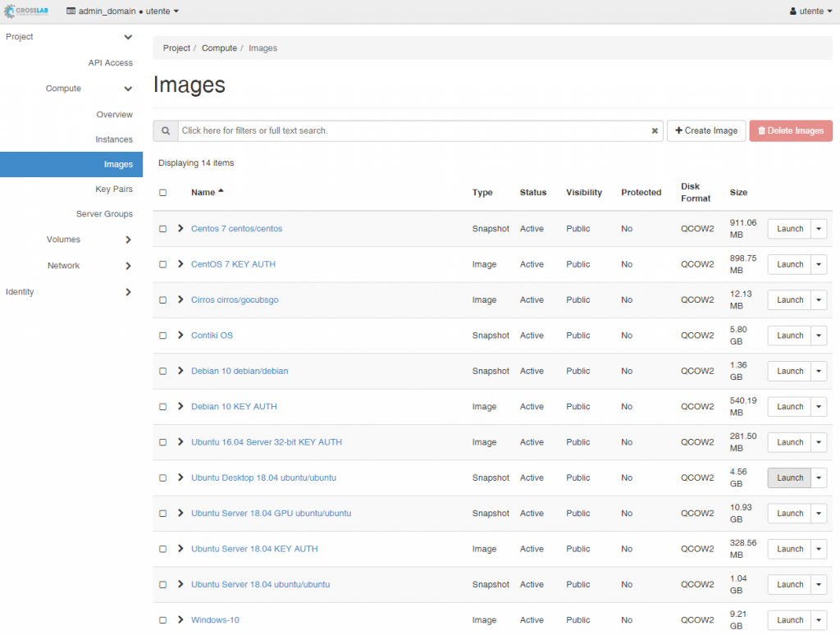The width and height of the screenshot is (840, 635).
Task: Open the admin_domain utente project dropdown
Action: coord(122,11)
